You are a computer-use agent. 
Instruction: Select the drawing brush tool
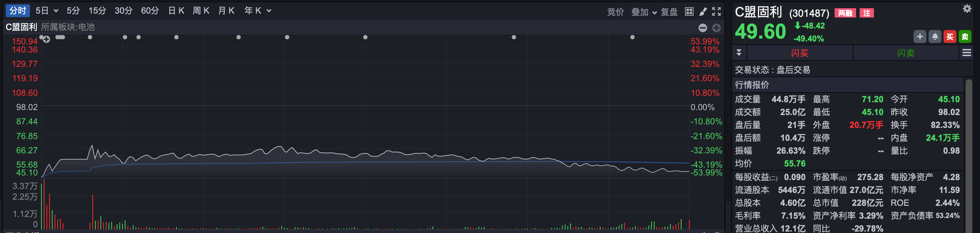tap(702, 11)
